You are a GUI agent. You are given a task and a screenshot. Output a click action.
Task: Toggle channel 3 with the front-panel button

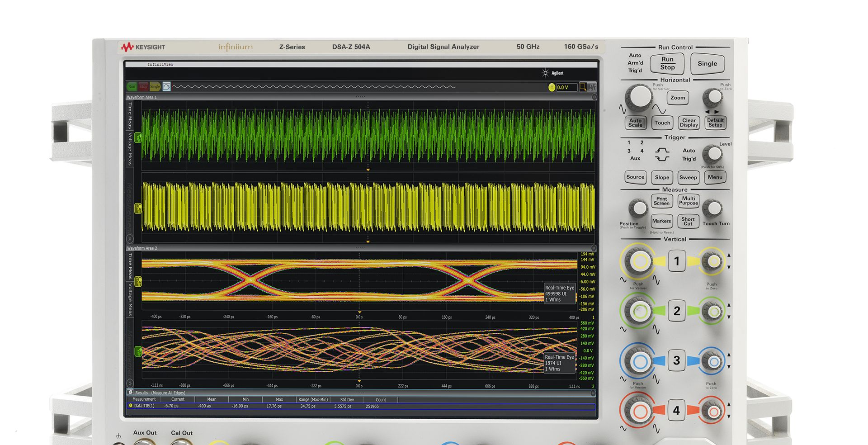coord(676,360)
